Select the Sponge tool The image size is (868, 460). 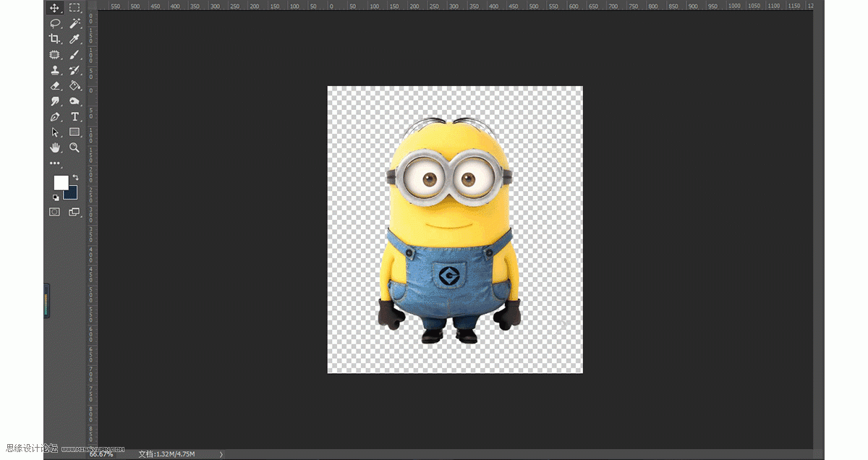click(x=75, y=101)
